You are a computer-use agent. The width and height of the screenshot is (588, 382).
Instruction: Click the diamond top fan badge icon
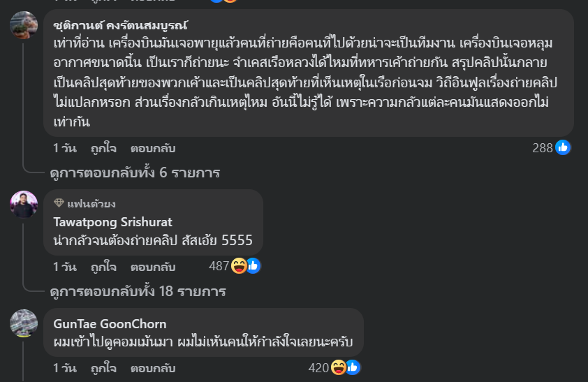[x=59, y=203]
